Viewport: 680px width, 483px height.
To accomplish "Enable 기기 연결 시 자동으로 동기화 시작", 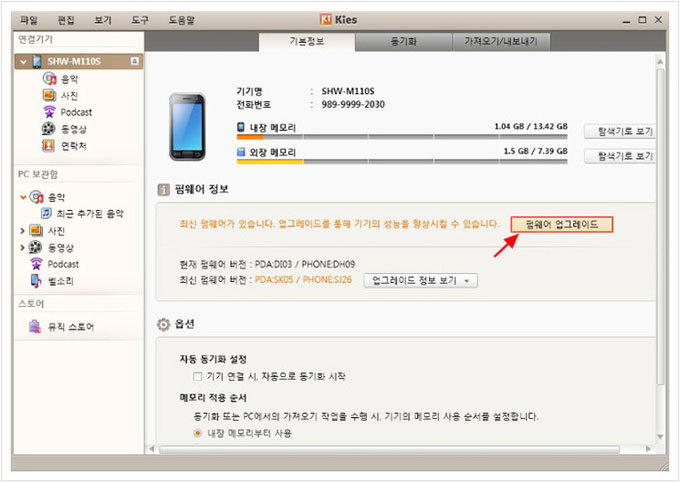I will coord(197,376).
